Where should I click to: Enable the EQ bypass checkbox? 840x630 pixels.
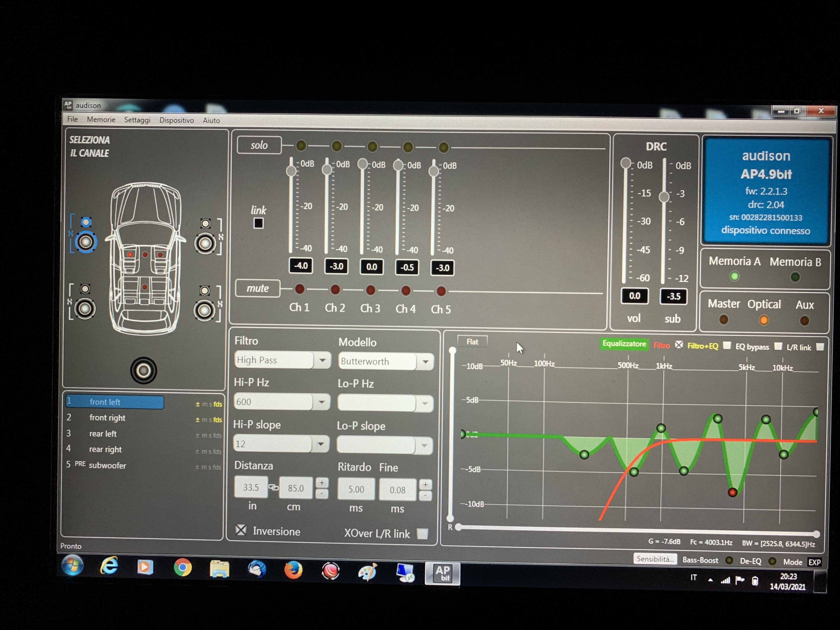(x=778, y=346)
